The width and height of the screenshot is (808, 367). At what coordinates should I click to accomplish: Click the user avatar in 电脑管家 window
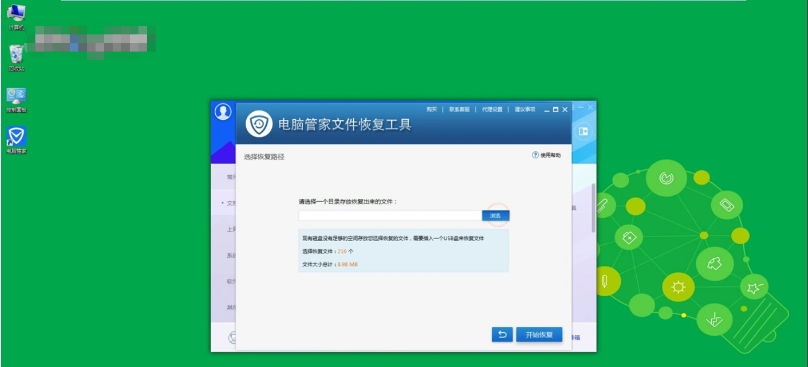tap(223, 111)
